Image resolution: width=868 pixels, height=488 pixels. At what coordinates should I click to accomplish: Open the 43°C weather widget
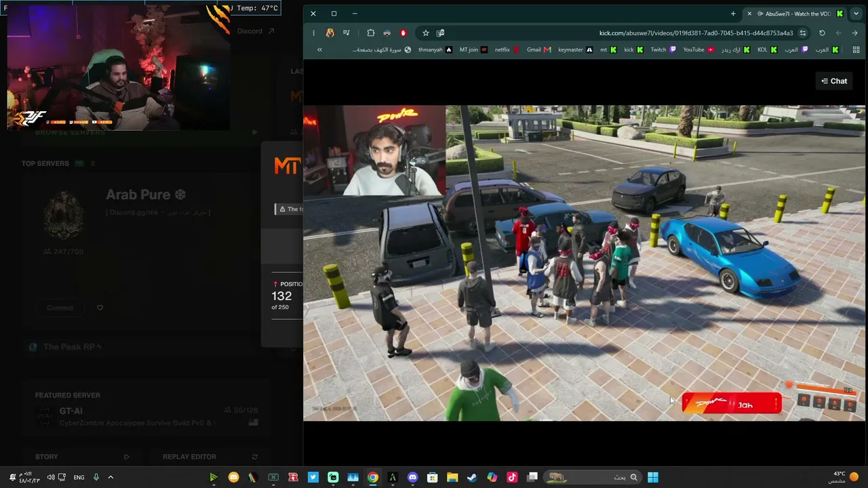click(x=844, y=477)
